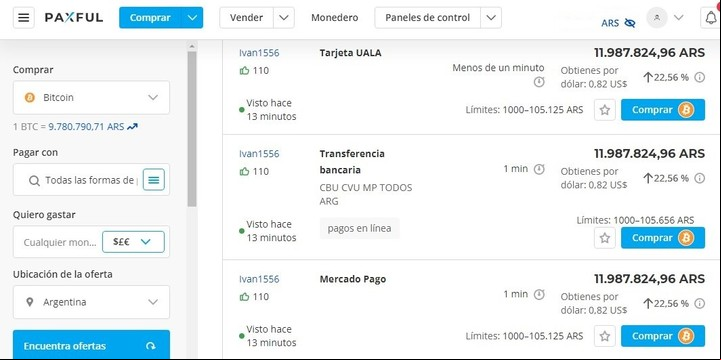Open Ivan1556 profile in Mercado Pago offer
Viewport: 721px width, 360px height.
259,279
